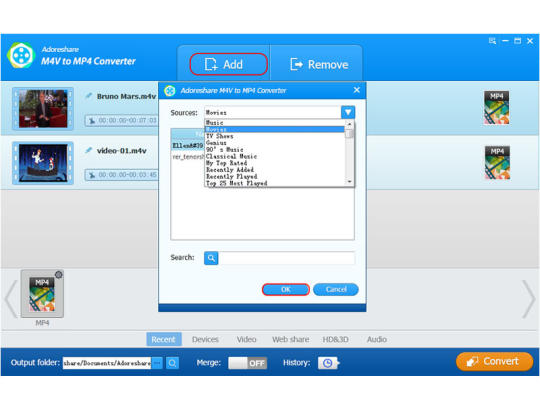This screenshot has height=405, width=540.
Task: Show next formats with right arrow
Action: pos(529,299)
